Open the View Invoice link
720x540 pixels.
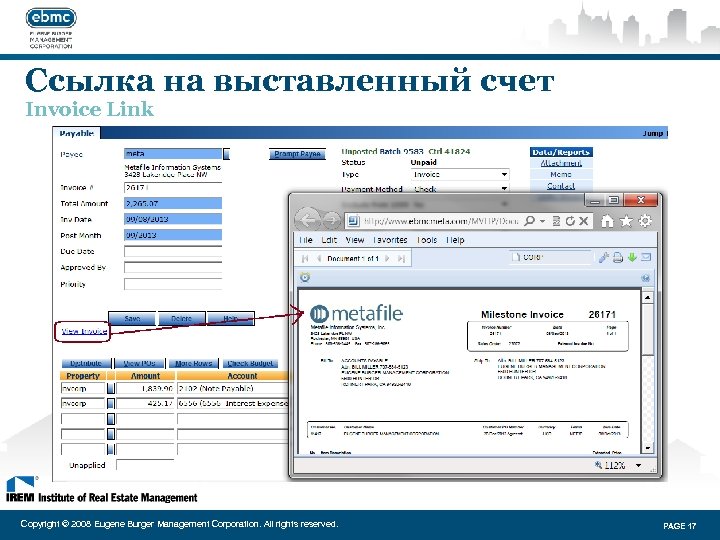(x=84, y=331)
